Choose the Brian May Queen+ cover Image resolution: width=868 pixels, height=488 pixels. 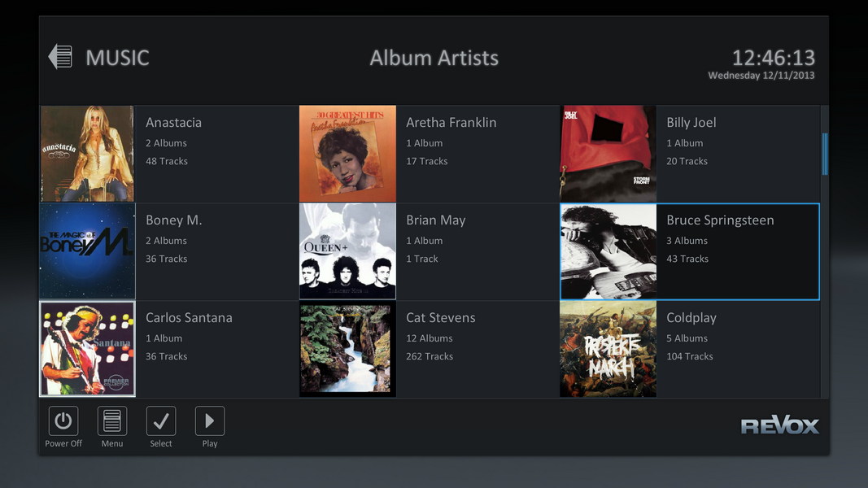[347, 251]
